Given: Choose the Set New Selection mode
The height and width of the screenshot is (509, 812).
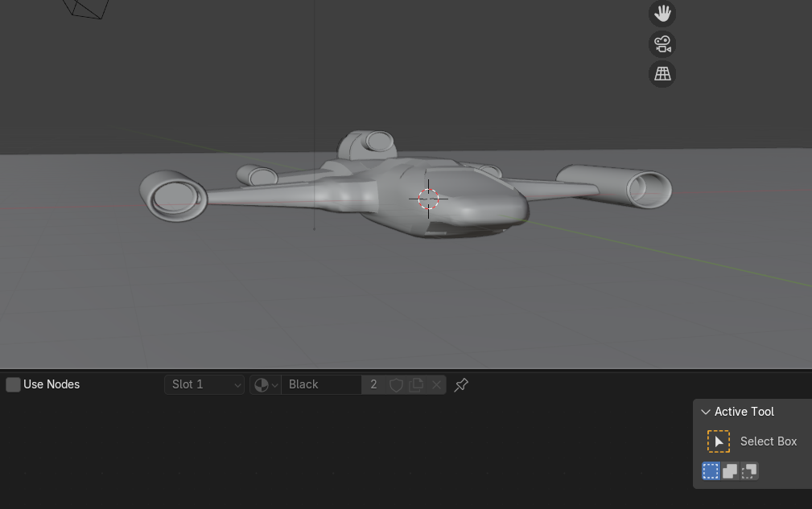Looking at the screenshot, I should 711,471.
